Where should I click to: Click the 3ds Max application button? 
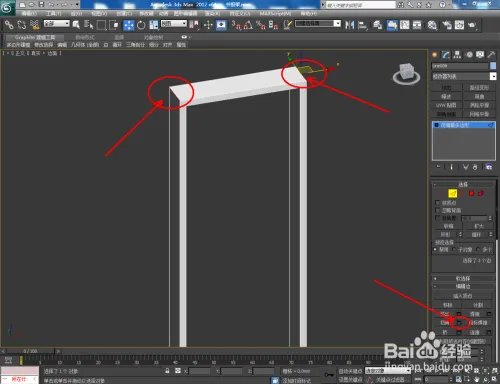(7, 8)
